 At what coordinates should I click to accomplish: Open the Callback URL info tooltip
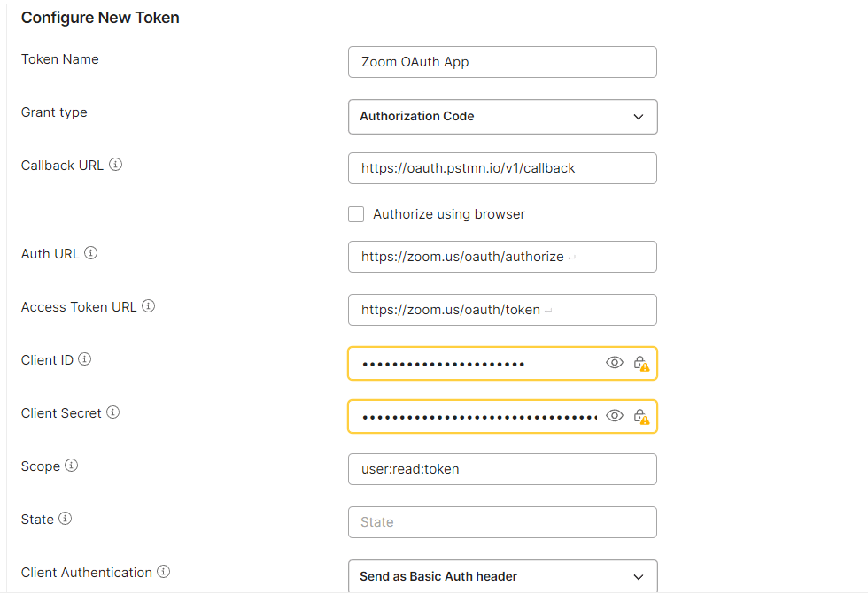[116, 165]
